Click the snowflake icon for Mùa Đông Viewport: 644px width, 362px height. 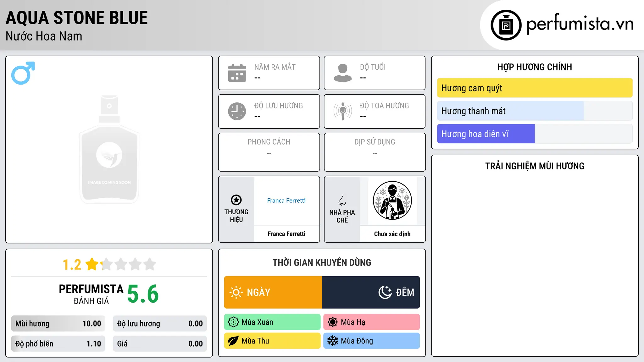coord(333,341)
